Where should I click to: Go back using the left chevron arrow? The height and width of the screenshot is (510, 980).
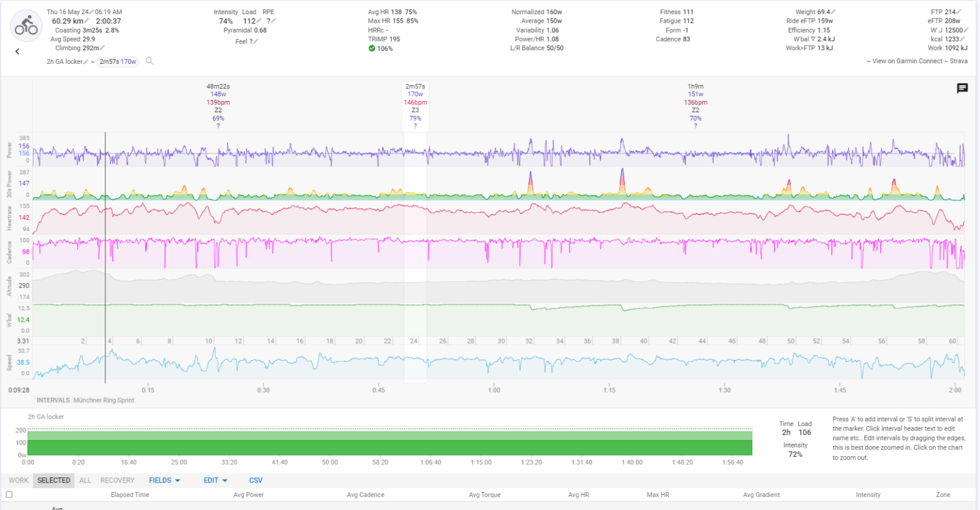click(17, 51)
